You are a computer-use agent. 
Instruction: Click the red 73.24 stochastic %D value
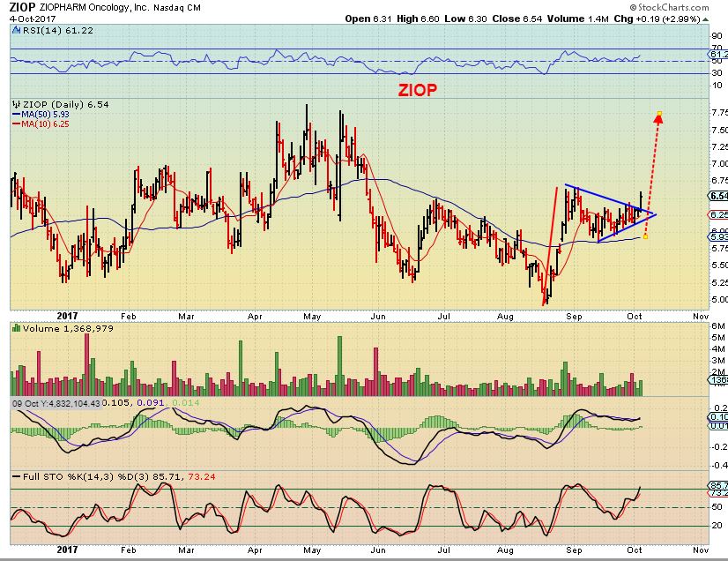[x=202, y=477]
